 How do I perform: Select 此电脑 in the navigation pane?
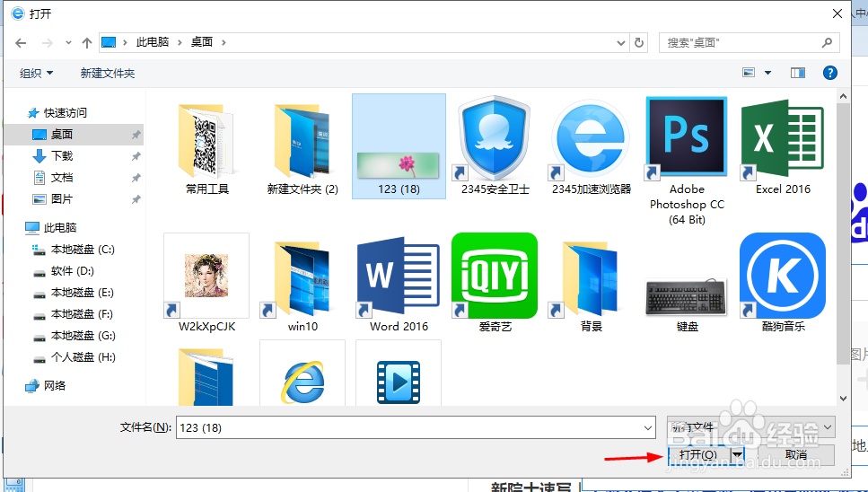pyautogui.click(x=60, y=227)
